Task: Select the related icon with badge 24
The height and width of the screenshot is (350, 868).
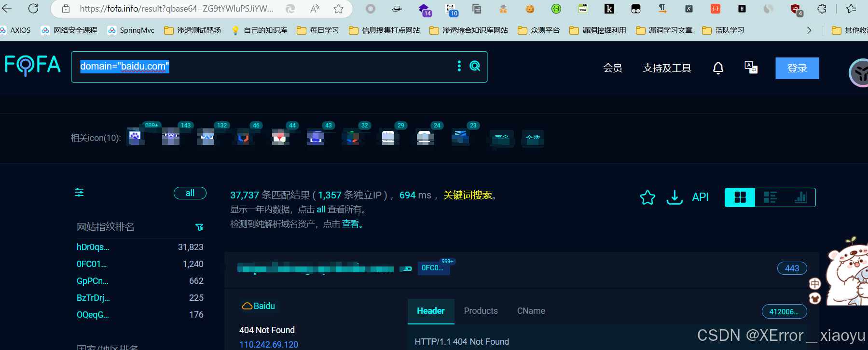Action: click(x=425, y=138)
